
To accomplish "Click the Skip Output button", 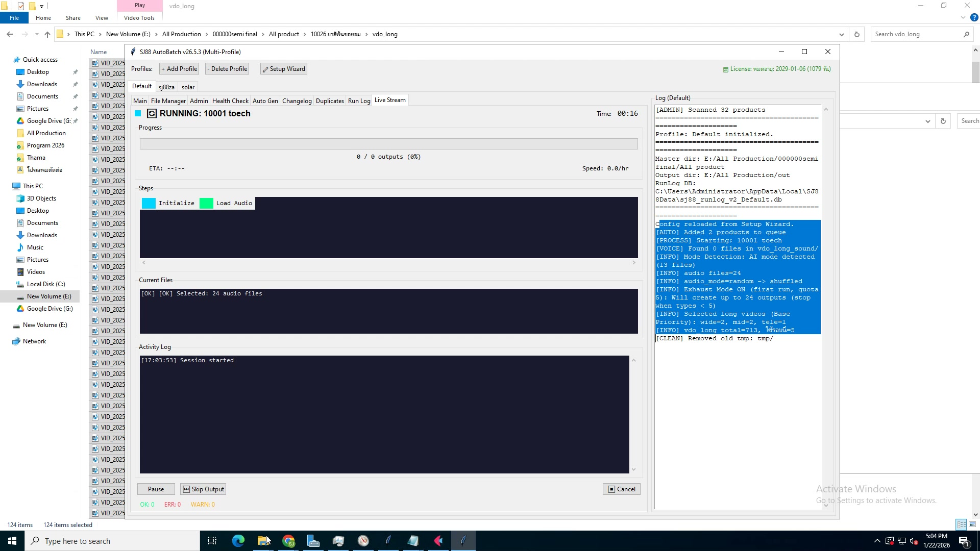I will pyautogui.click(x=203, y=489).
